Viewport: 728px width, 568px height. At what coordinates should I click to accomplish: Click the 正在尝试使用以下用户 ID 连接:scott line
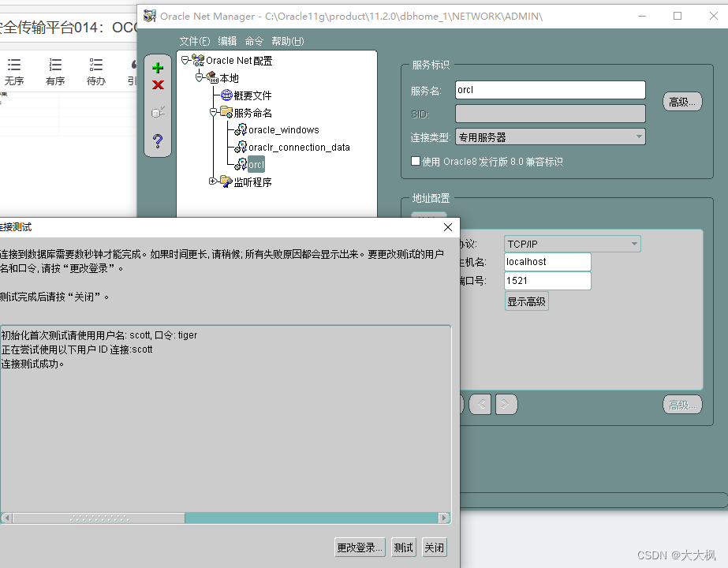tap(77, 349)
